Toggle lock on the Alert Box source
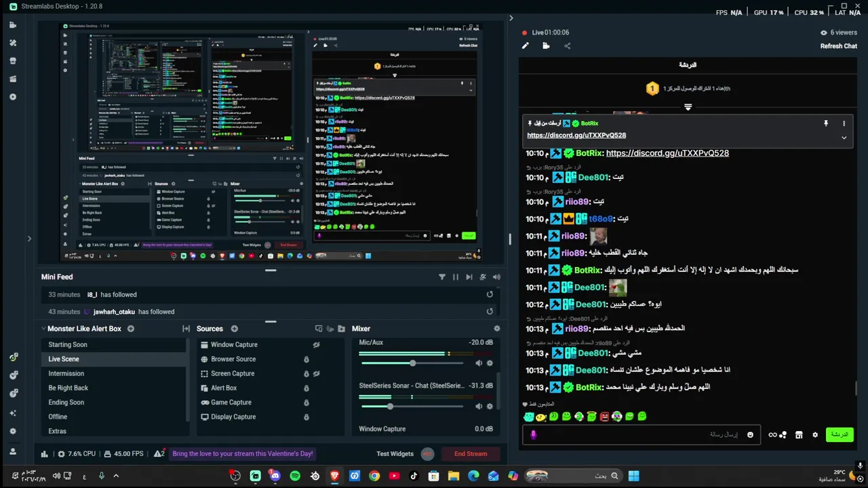The width and height of the screenshot is (868, 488). [x=306, y=388]
